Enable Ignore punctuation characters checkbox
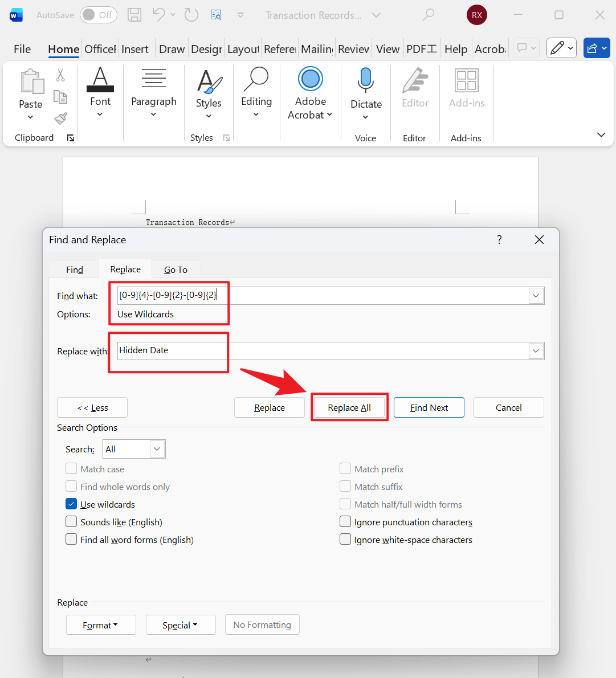This screenshot has width=616, height=678. click(x=345, y=522)
